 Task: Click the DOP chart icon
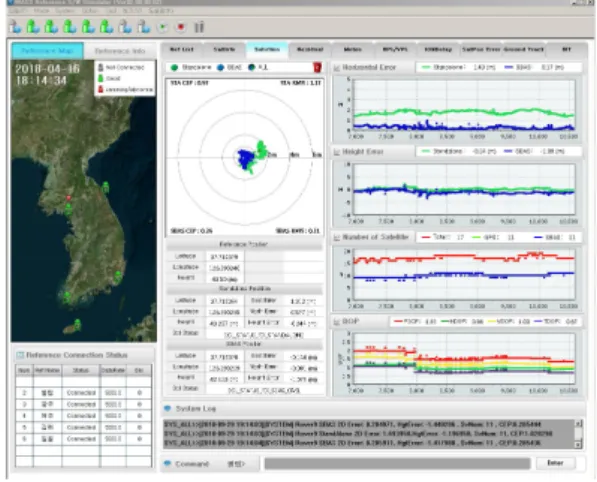(x=337, y=322)
